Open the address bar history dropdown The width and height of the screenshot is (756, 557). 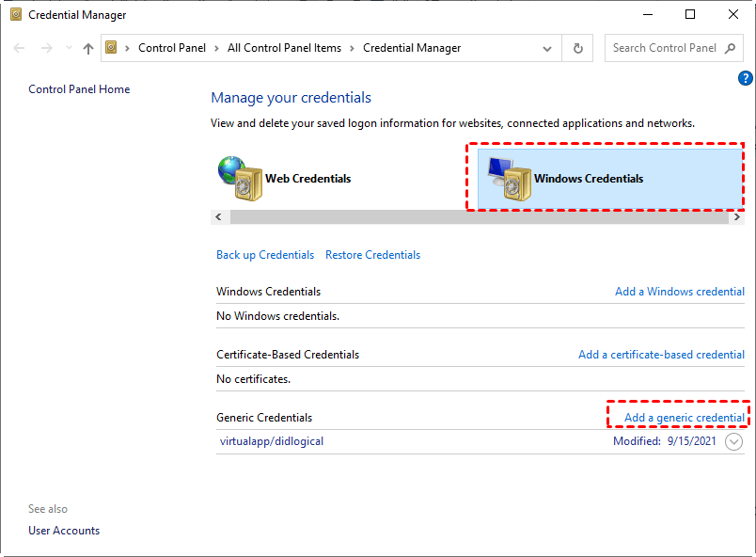pyautogui.click(x=548, y=48)
